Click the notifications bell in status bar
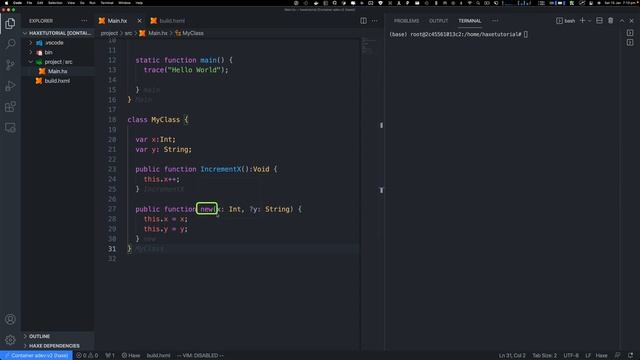640x360 pixels. click(631, 356)
